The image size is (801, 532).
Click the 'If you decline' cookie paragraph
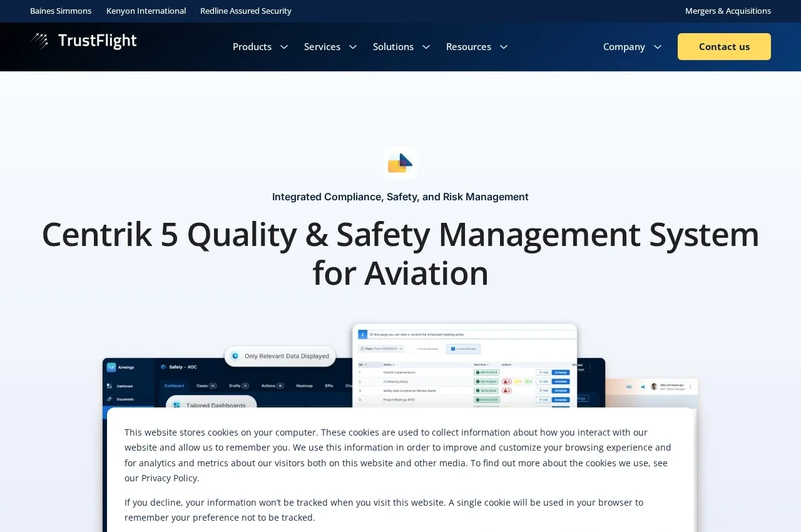tap(384, 510)
